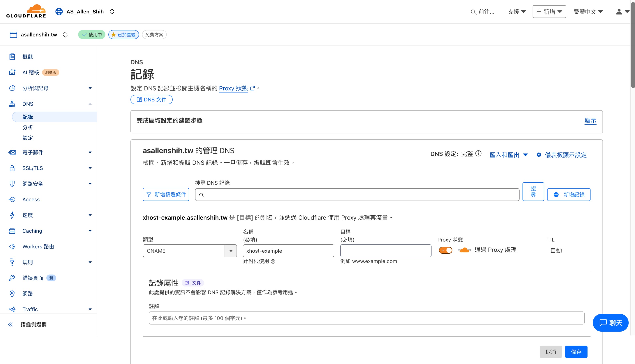The image size is (635, 364).
Task: Click the 顯示 link in suggested steps
Action: point(591,121)
